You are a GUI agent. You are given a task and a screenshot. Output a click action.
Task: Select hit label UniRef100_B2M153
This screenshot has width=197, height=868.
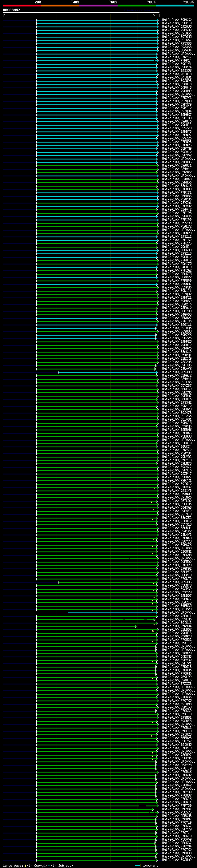pyautogui.click(x=177, y=707)
